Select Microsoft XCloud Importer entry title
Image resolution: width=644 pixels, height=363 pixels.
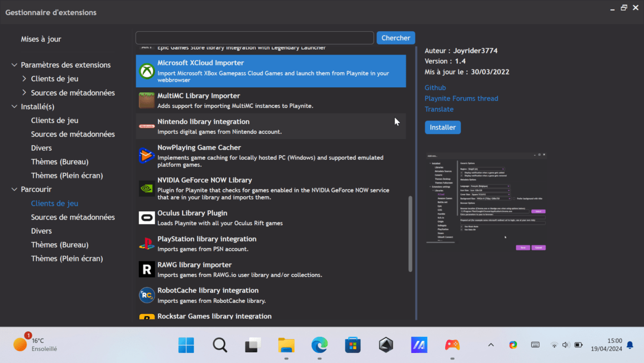200,63
